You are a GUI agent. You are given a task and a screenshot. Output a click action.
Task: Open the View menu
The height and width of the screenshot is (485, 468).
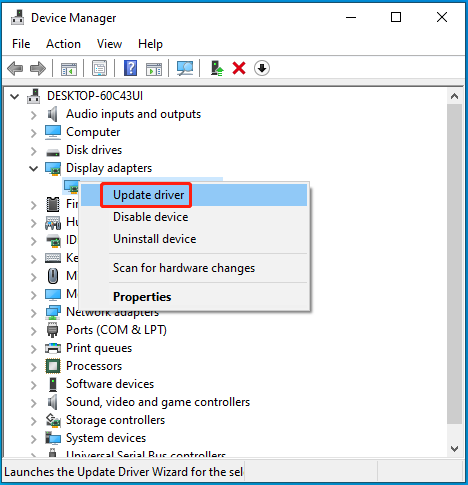[109, 44]
